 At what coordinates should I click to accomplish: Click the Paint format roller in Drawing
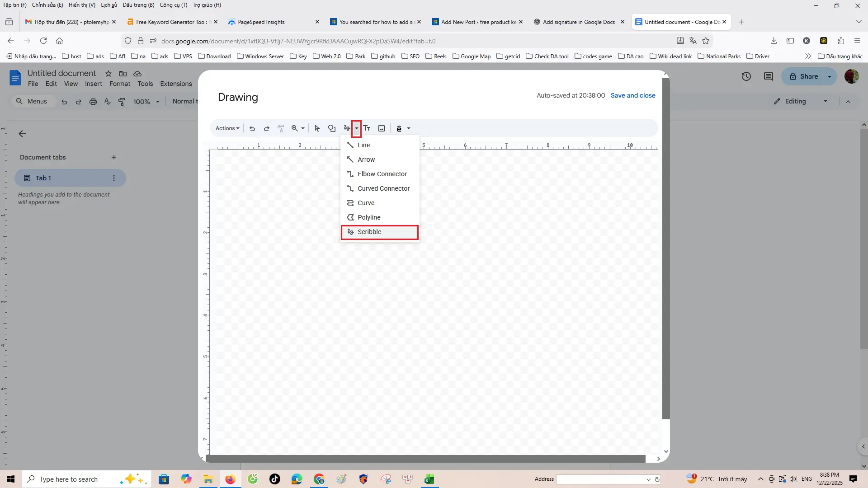pos(281,128)
